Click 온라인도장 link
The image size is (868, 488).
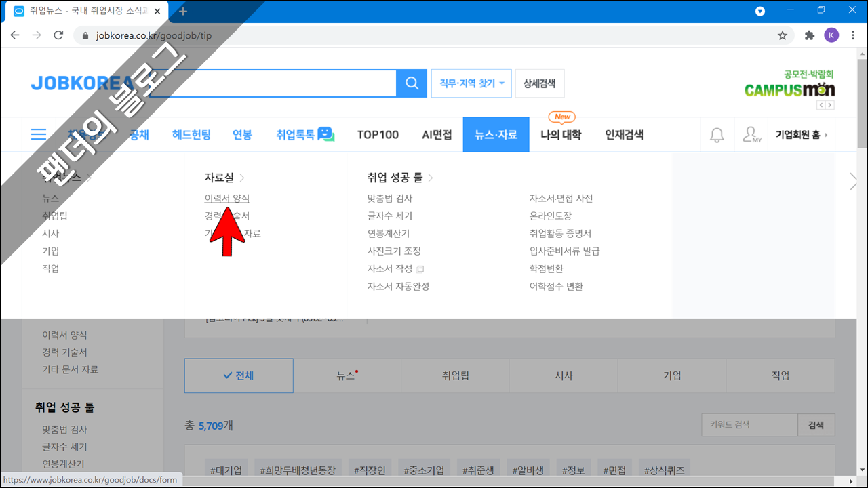(x=551, y=216)
